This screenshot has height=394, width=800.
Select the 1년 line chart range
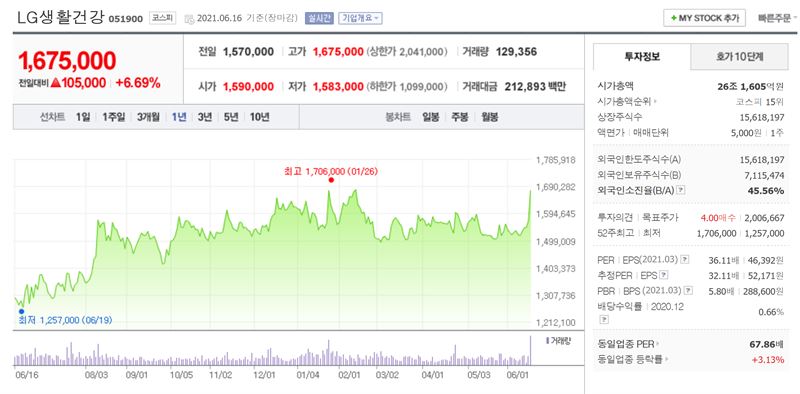pos(179,117)
